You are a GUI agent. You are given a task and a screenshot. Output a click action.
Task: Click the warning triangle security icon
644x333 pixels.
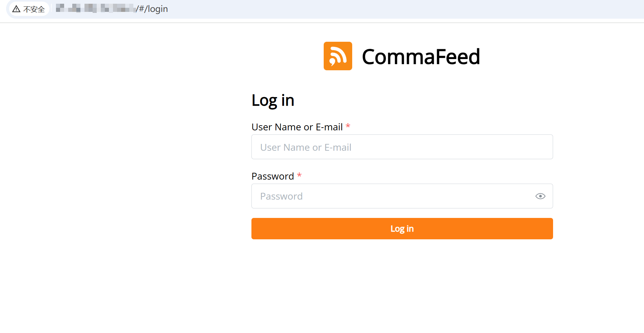tap(16, 9)
